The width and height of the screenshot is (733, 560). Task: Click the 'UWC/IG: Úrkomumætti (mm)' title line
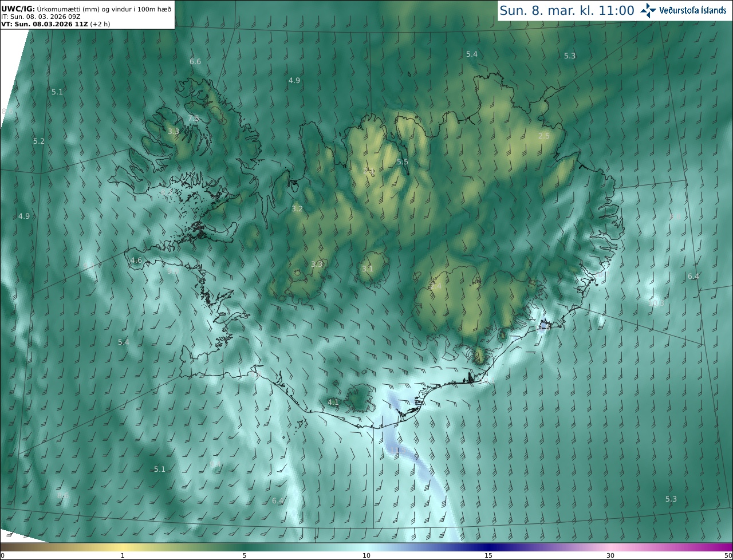point(86,9)
